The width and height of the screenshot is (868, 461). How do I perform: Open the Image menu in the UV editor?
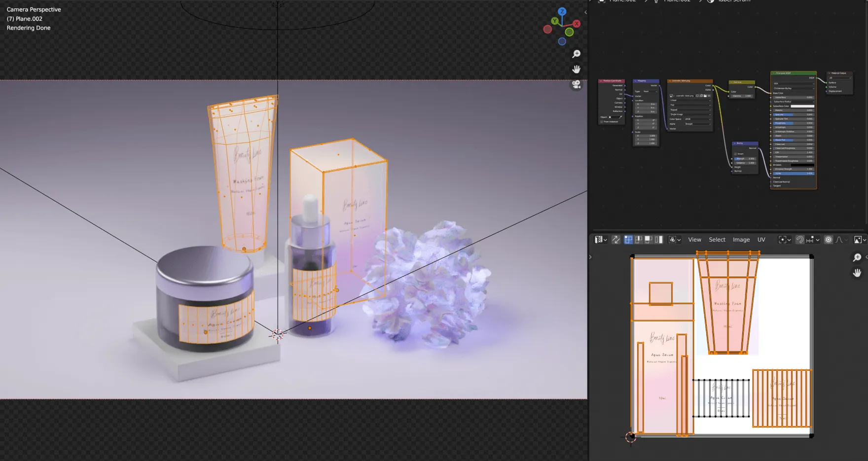tap(741, 240)
